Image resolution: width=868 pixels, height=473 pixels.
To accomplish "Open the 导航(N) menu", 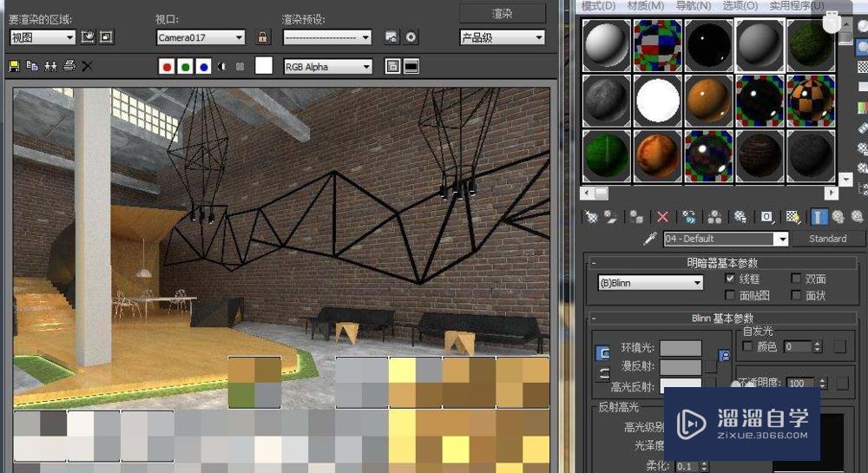I will pyautogui.click(x=693, y=5).
